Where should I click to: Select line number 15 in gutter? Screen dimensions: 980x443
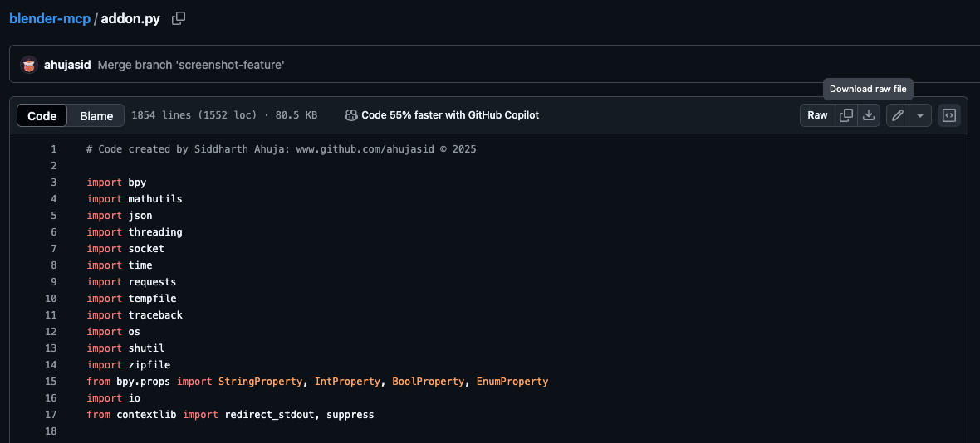[x=51, y=382]
